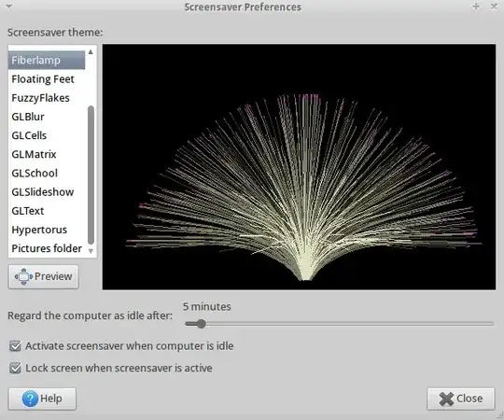Screen dimensions: 504x420
Task: Click the Help button
Action: tap(42, 399)
